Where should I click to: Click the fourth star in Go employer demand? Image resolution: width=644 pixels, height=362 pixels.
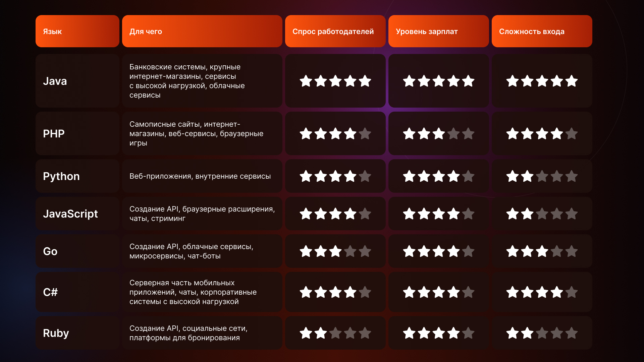click(350, 251)
